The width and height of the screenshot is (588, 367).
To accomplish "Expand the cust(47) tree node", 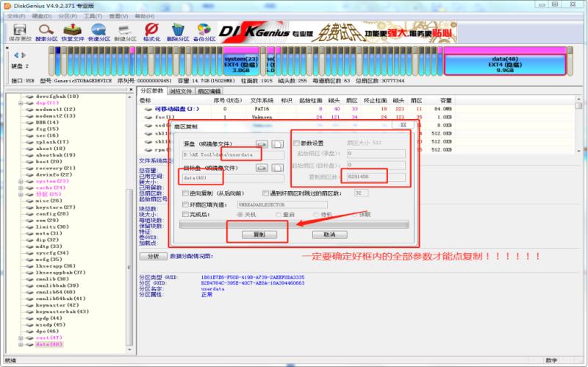I will [21, 338].
